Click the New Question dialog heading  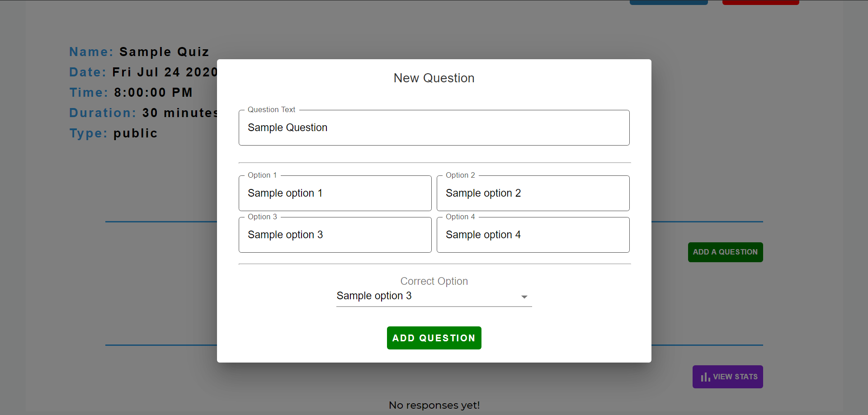(x=434, y=78)
